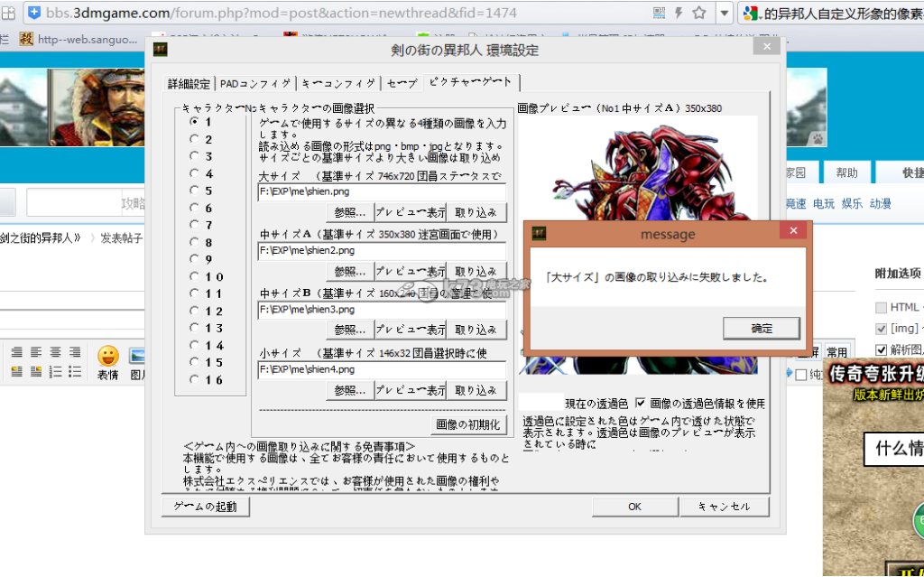Screen dimensions: 924x577
Task: Click 确定 in the message dialog
Action: tap(762, 328)
